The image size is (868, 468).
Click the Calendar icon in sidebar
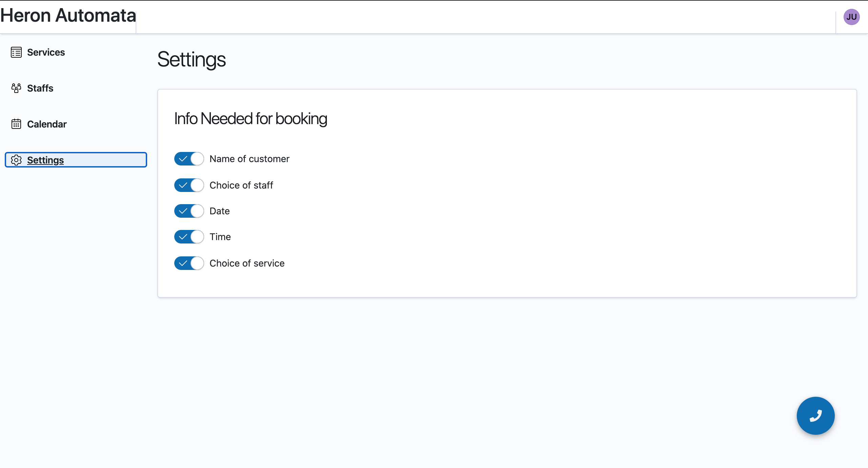click(x=16, y=124)
